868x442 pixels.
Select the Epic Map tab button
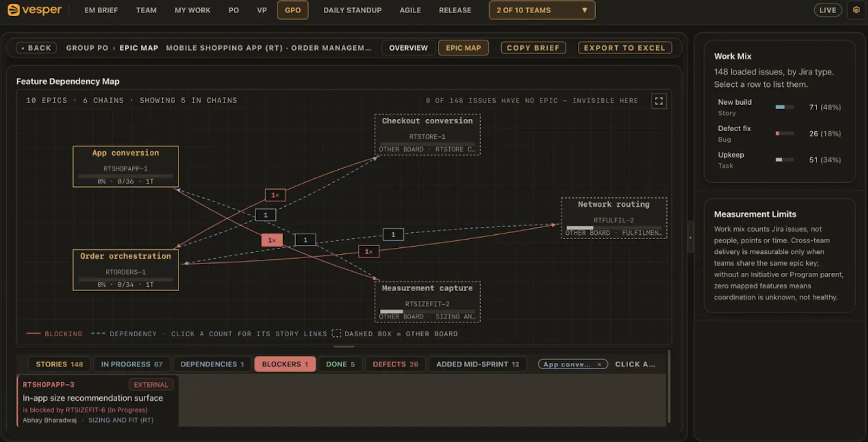click(463, 48)
